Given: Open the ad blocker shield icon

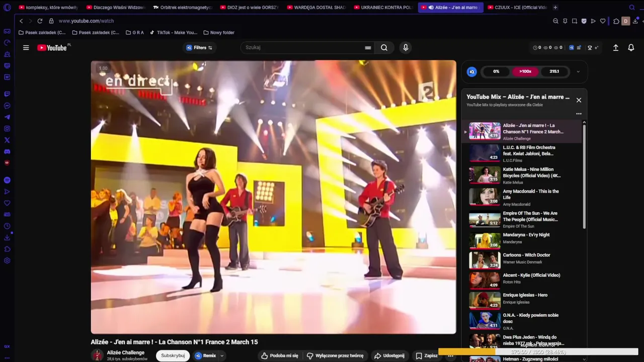Looking at the screenshot, I should pyautogui.click(x=584, y=21).
